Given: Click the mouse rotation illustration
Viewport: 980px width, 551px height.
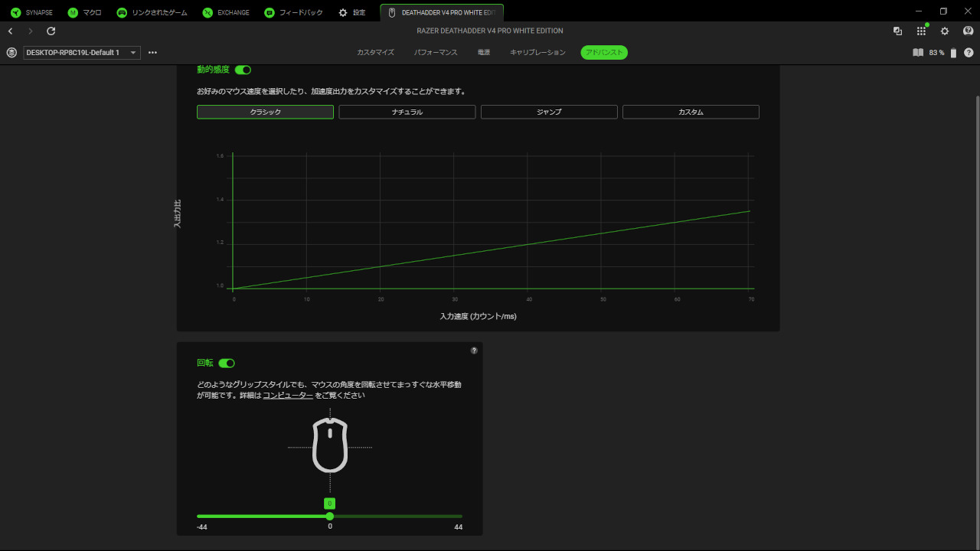Looking at the screenshot, I should (330, 445).
